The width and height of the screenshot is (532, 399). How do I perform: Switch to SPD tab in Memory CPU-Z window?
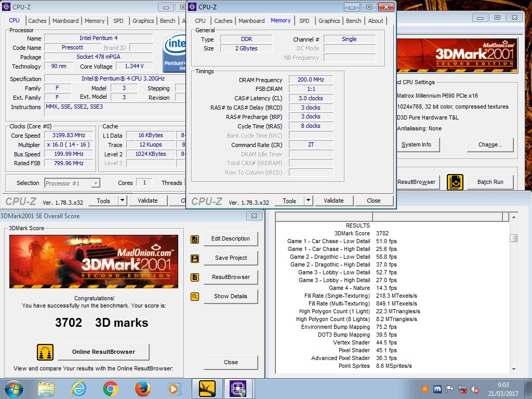point(304,21)
